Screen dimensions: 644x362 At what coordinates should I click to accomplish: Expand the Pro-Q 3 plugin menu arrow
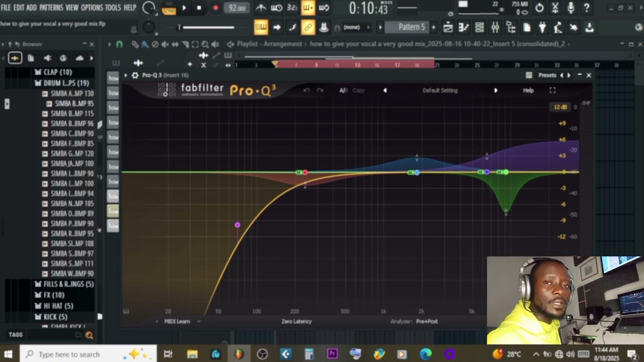126,75
